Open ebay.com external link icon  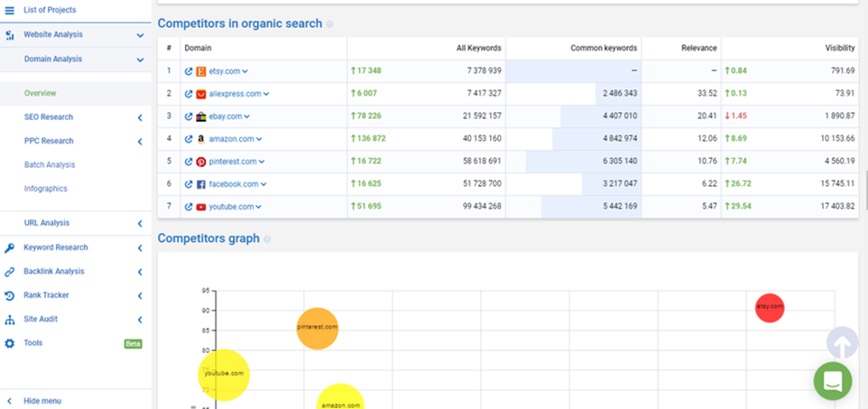[189, 116]
